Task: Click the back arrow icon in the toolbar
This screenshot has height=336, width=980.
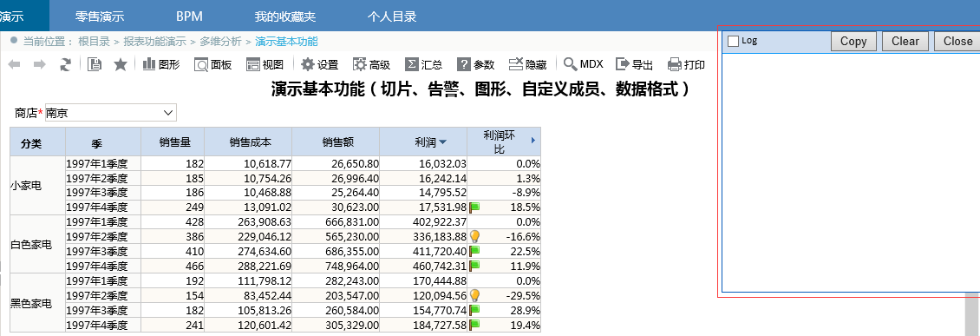Action: 15,64
